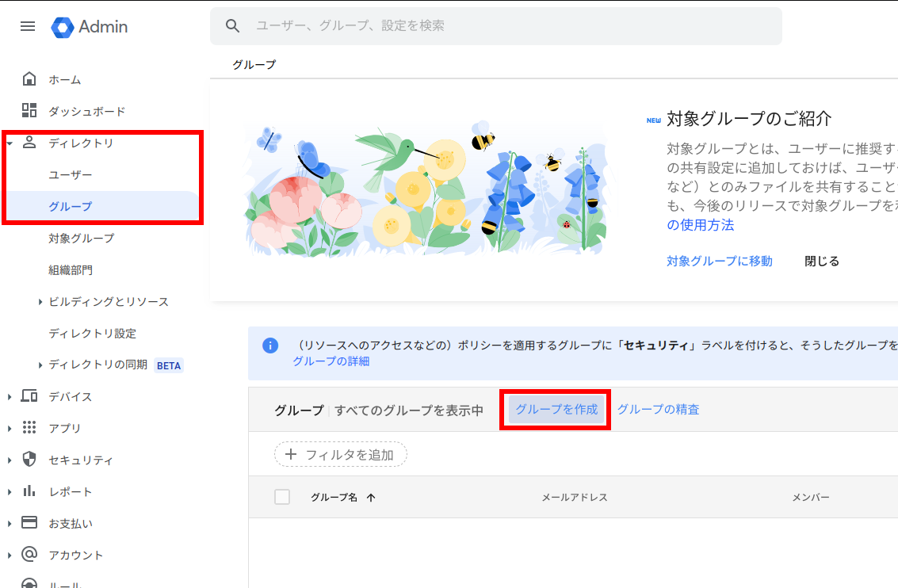This screenshot has width=898, height=588.
Task: Click フィルタを追加 chip
Action: coord(341,454)
